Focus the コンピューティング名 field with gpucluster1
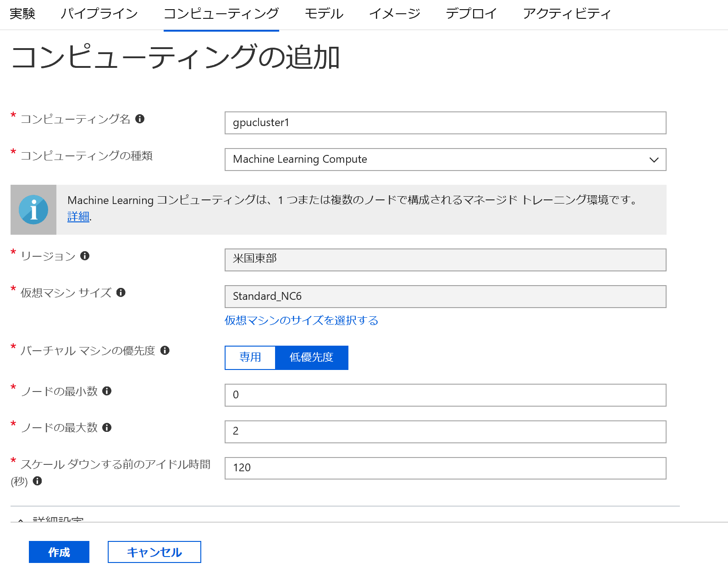The image size is (728, 568). point(445,123)
